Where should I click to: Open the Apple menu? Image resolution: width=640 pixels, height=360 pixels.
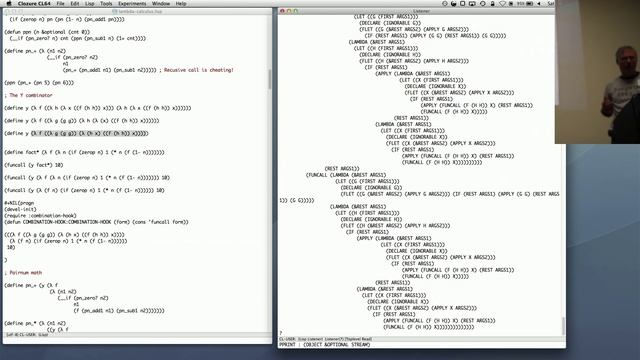(x=9, y=3)
